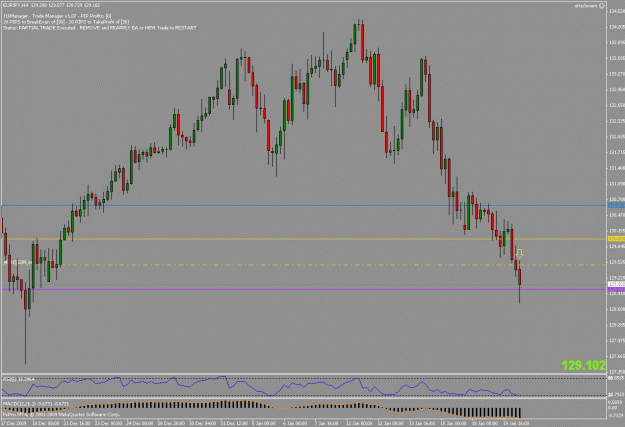Click the MACD histogram bars

point(261,409)
